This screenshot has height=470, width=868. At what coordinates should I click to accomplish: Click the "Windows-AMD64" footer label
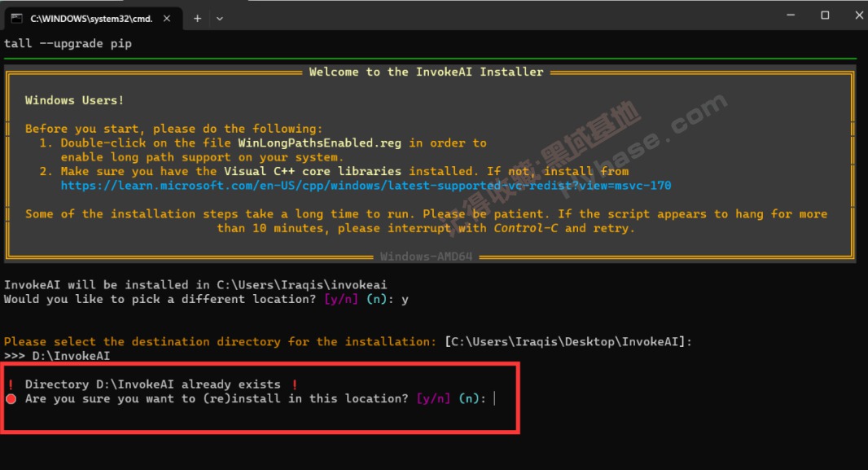tap(426, 257)
